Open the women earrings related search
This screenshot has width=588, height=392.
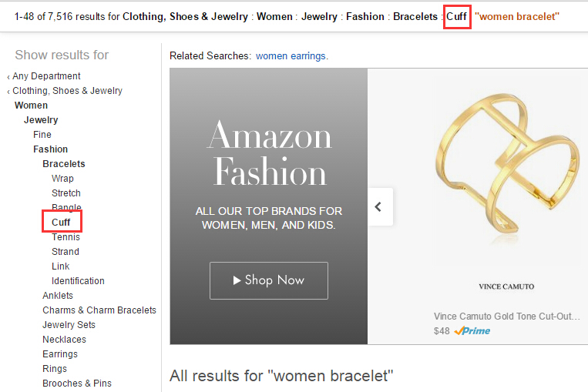pyautogui.click(x=291, y=56)
